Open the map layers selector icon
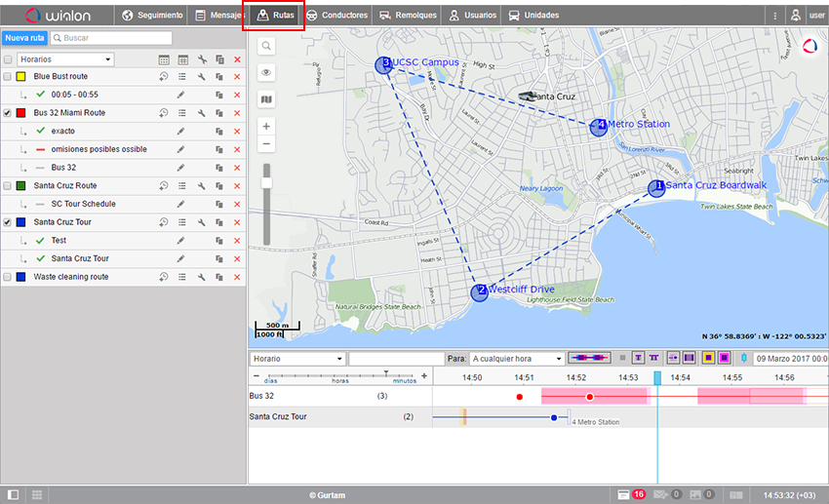Viewport: 829px width, 504px height. pos(266,99)
